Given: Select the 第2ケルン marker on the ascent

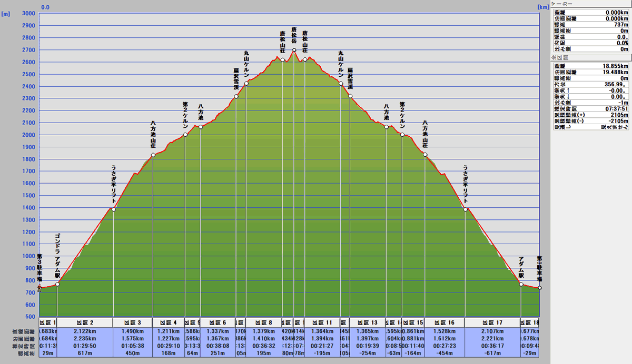Looking at the screenshot, I should point(185,135).
